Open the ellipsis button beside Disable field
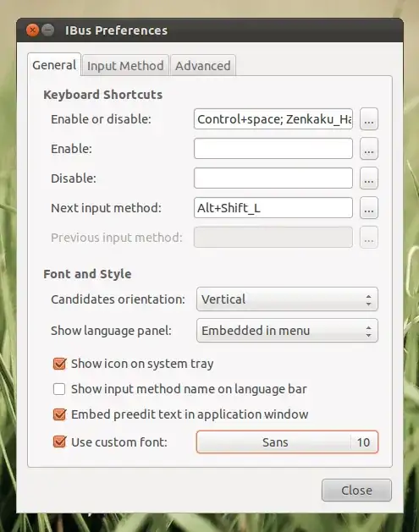The image size is (419, 532). [369, 178]
